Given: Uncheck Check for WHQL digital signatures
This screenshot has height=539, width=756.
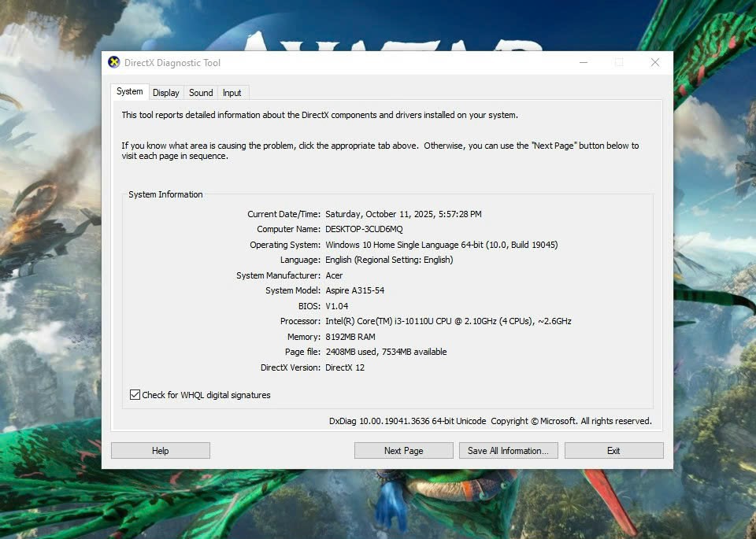Looking at the screenshot, I should click(135, 395).
